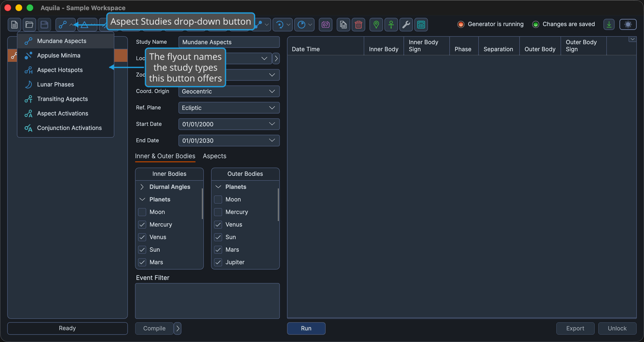Uncheck Sun in Inner Bodies

pyautogui.click(x=142, y=250)
